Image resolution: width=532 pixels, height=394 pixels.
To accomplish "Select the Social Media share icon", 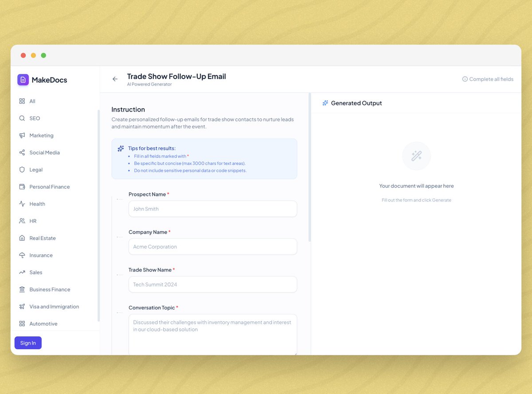I will point(22,152).
